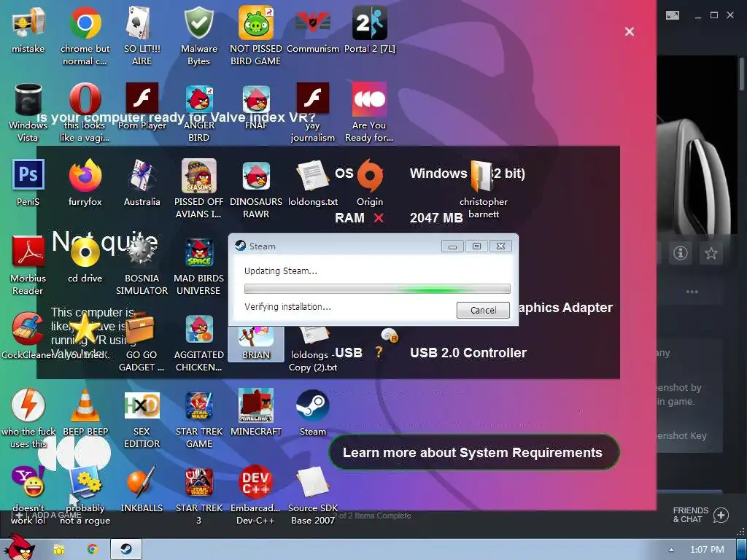Image resolution: width=747 pixels, height=560 pixels.
Task: Click the star favorite icon in Steam
Action: pos(711,253)
